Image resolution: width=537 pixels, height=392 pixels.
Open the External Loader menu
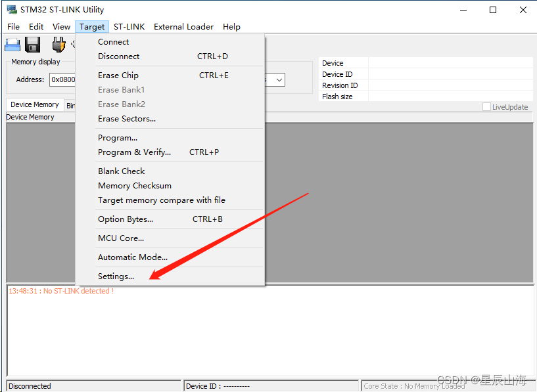pos(183,27)
